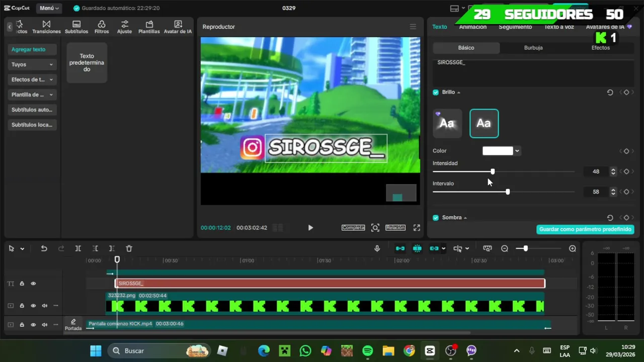Switch to the Seguimiento tab
The width and height of the screenshot is (644, 362).
pyautogui.click(x=515, y=27)
